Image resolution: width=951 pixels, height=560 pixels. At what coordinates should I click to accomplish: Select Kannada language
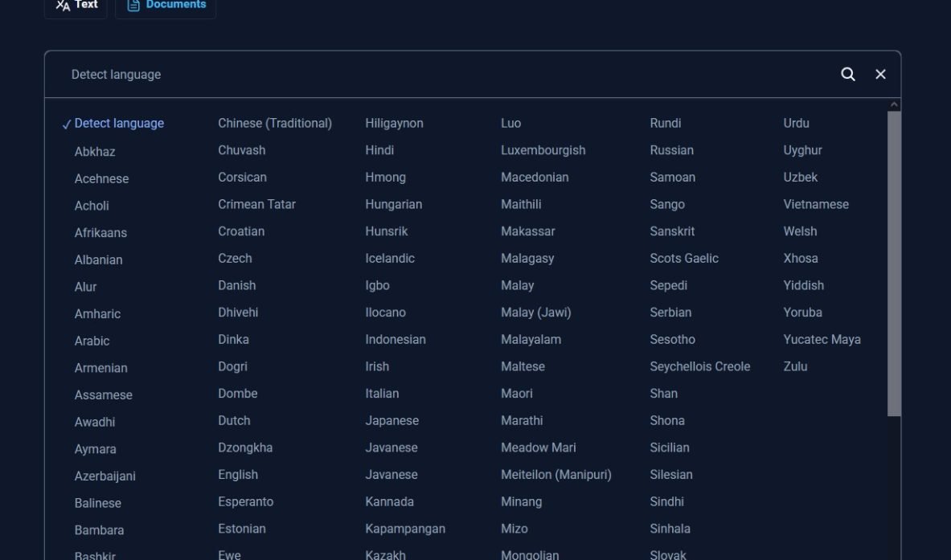(389, 502)
